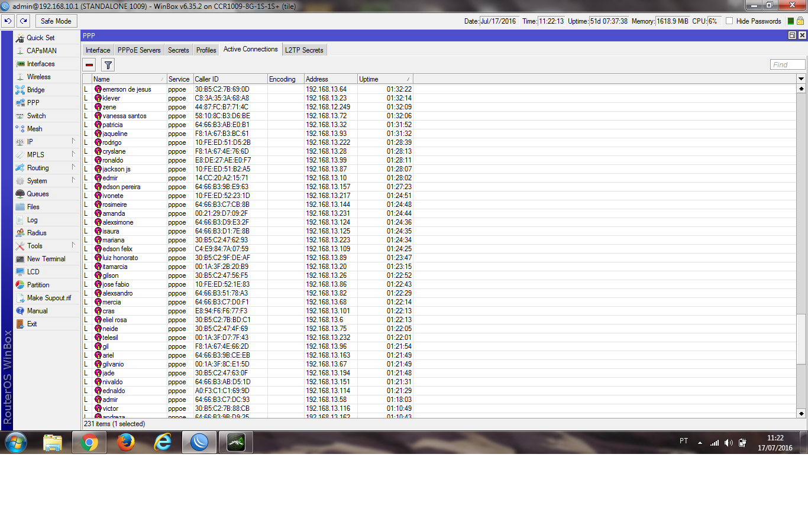Click the padlock icon in top bar
Viewport: 808px width, 532px height.
[800, 21]
